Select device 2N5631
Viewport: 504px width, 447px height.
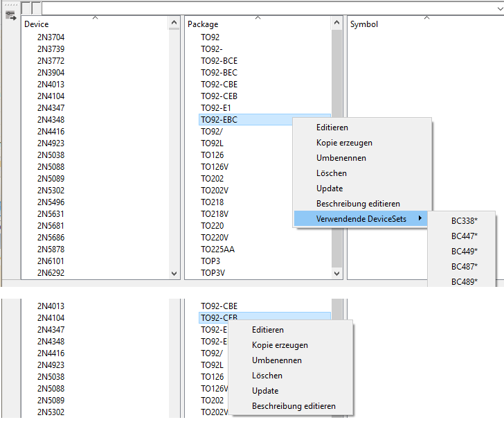coord(51,214)
